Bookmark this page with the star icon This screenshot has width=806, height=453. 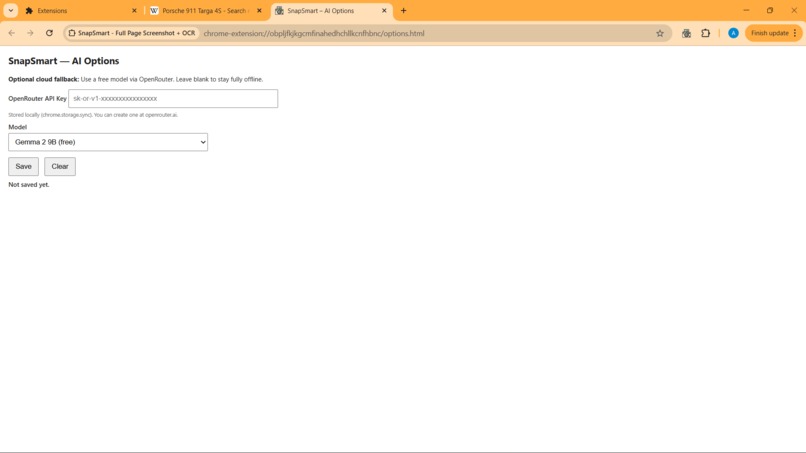coord(660,33)
